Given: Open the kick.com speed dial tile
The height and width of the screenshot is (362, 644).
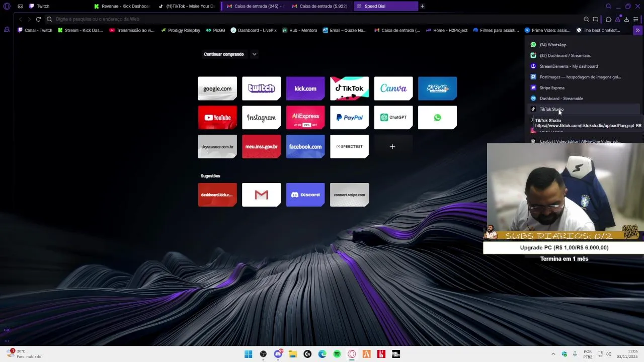Looking at the screenshot, I should pyautogui.click(x=305, y=88).
